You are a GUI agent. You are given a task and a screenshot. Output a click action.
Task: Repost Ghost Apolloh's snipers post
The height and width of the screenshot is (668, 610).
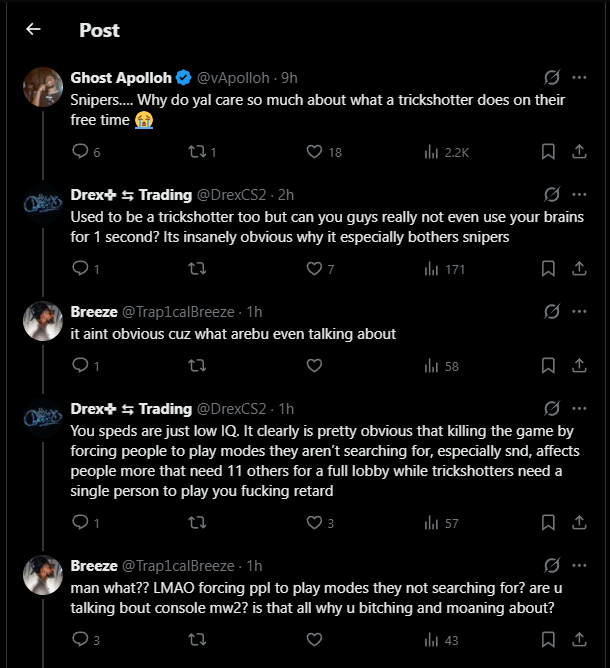click(x=197, y=152)
